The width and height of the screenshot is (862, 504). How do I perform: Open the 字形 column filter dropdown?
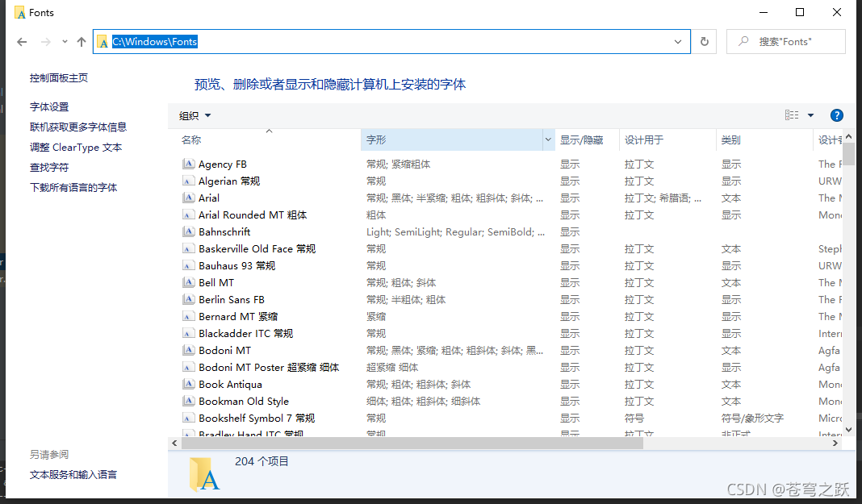pyautogui.click(x=548, y=140)
